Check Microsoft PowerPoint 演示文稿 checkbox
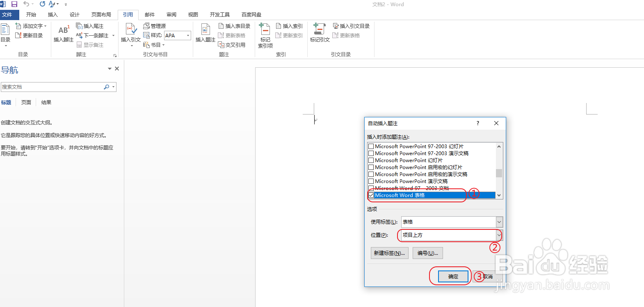This screenshot has width=644, height=307. [x=371, y=181]
